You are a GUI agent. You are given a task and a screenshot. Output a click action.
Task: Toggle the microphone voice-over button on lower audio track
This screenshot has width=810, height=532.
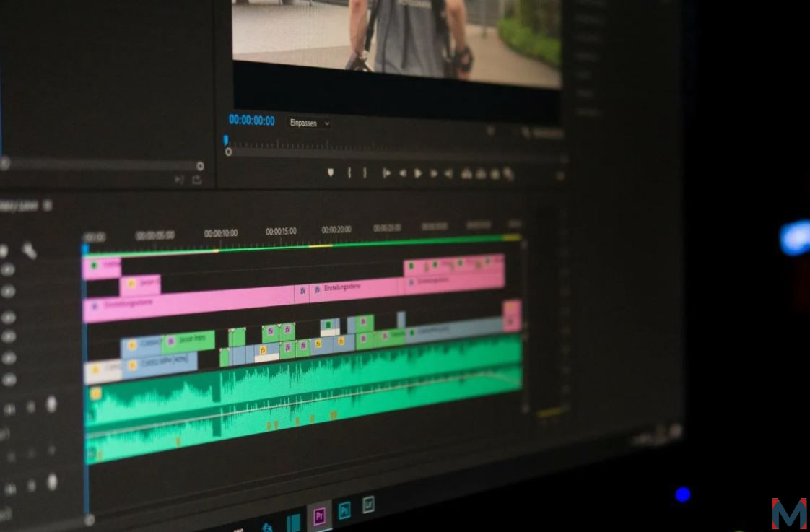tap(52, 482)
